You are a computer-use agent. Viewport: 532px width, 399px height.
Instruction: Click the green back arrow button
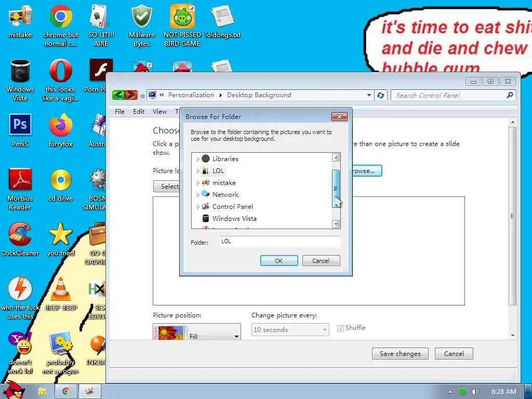tap(118, 95)
